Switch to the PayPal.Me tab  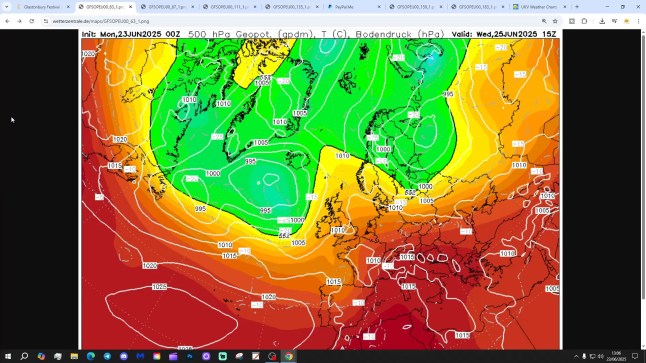click(x=354, y=7)
